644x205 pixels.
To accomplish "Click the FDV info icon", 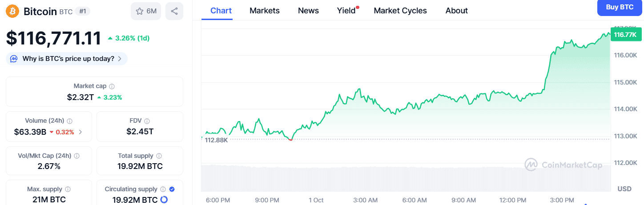I will [147, 121].
